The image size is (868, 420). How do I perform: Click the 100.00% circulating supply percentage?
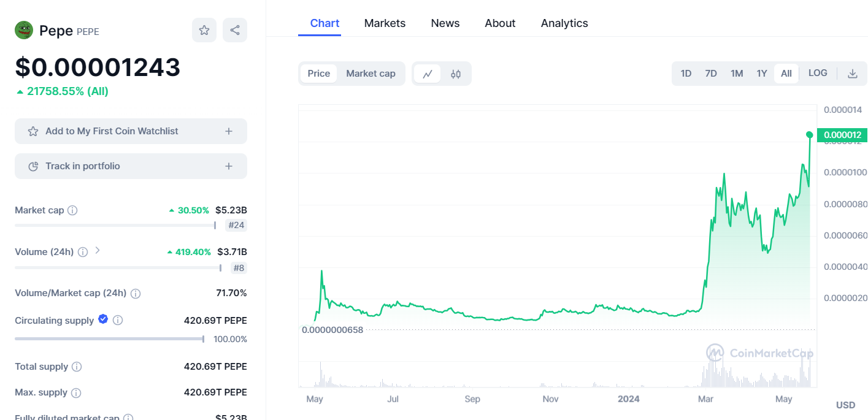230,339
